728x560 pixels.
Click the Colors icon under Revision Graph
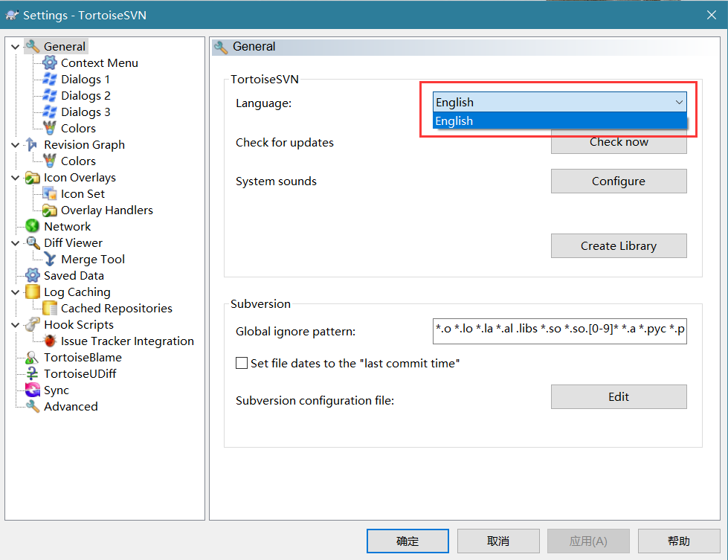pyautogui.click(x=50, y=161)
